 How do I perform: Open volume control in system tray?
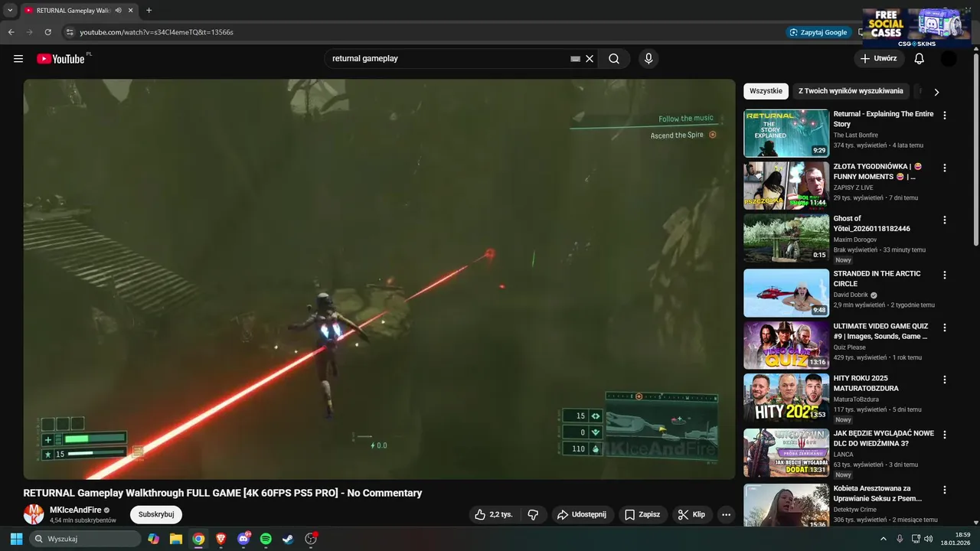[928, 539]
